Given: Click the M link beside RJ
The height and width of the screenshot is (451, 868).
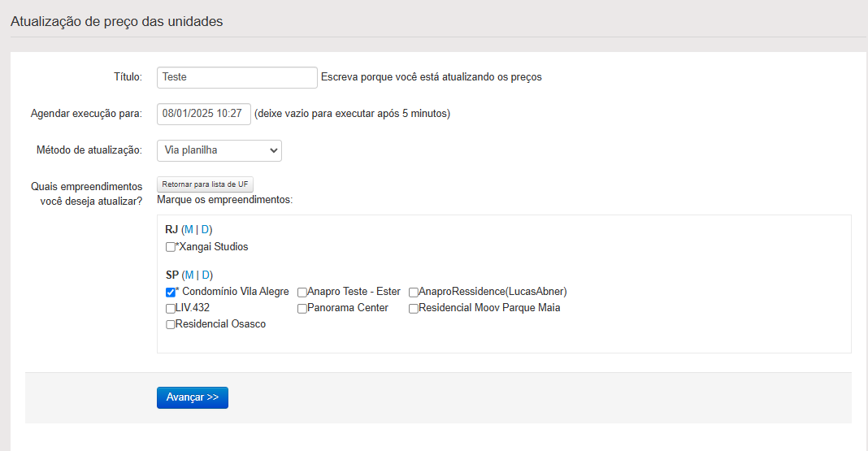Looking at the screenshot, I should 189,230.
